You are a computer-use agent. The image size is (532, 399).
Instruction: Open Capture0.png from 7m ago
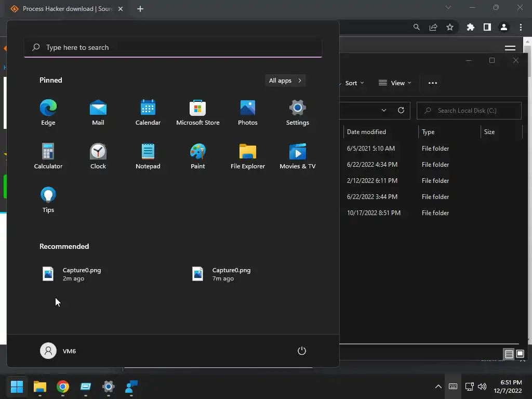(x=221, y=274)
